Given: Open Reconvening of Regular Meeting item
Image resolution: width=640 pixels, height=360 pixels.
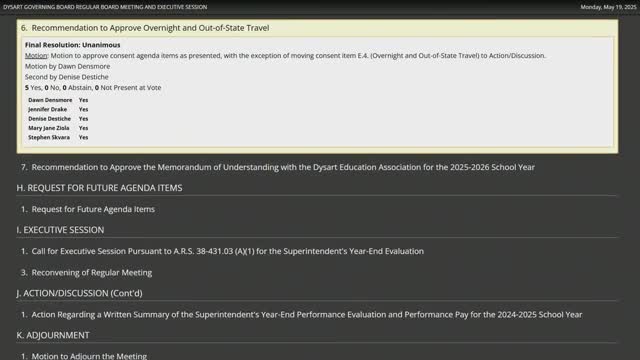Looking at the screenshot, I should tap(87, 272).
